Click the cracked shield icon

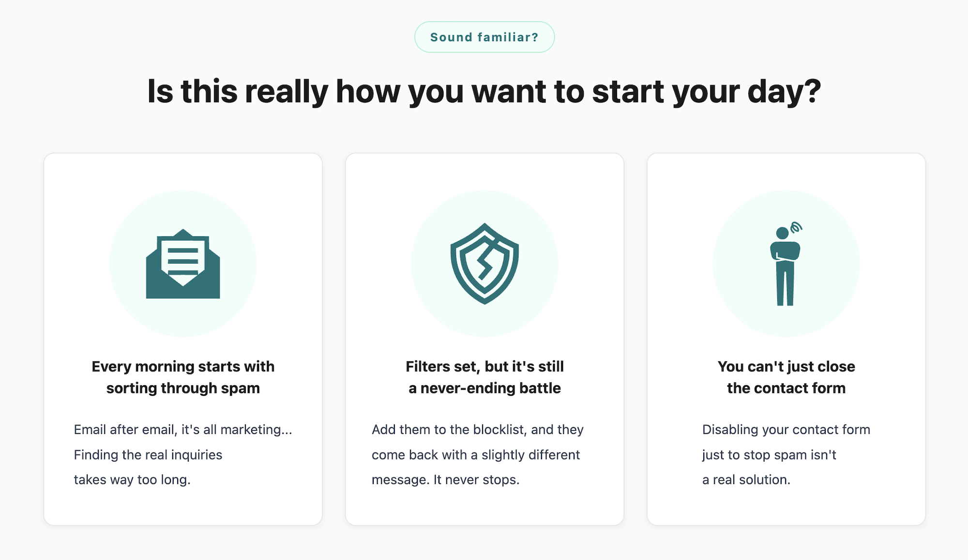click(x=484, y=264)
